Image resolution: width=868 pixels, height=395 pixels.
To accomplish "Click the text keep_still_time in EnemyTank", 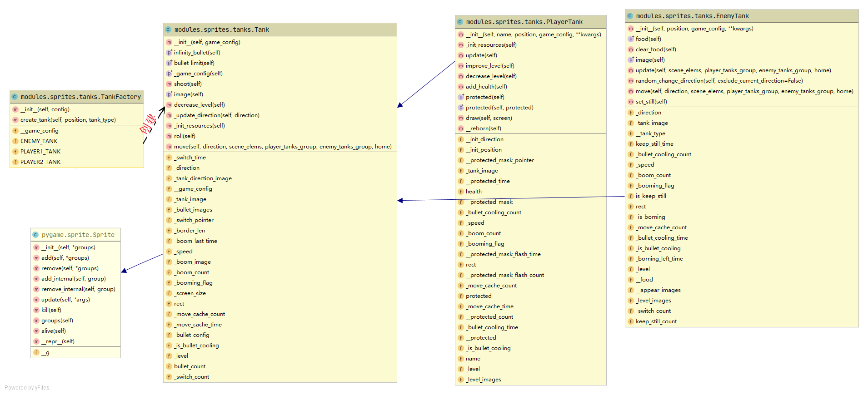I will pyautogui.click(x=654, y=144).
